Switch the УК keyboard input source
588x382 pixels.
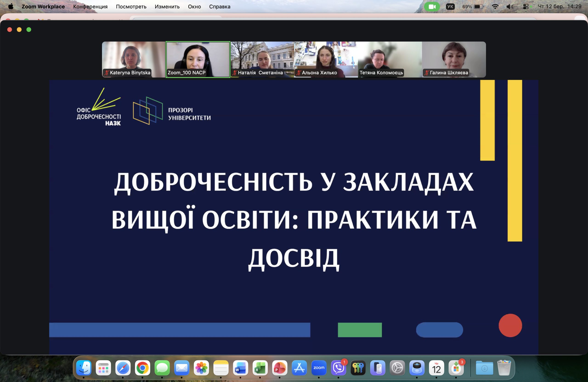[x=450, y=7]
